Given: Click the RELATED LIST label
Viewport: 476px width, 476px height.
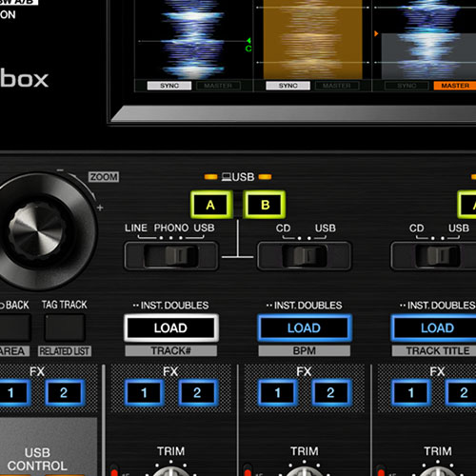Looking at the screenshot, I should 65,351.
